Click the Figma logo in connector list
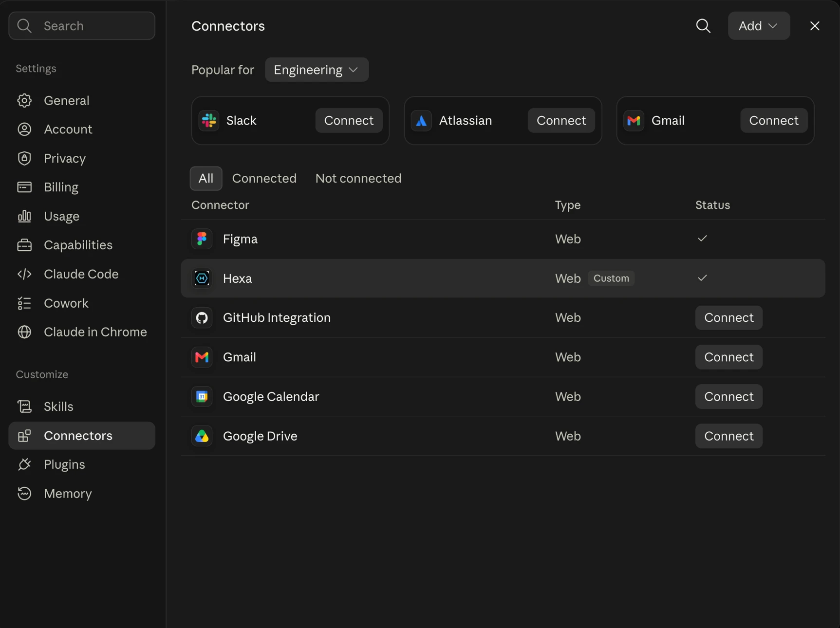Viewport: 840px width, 628px height. click(202, 239)
